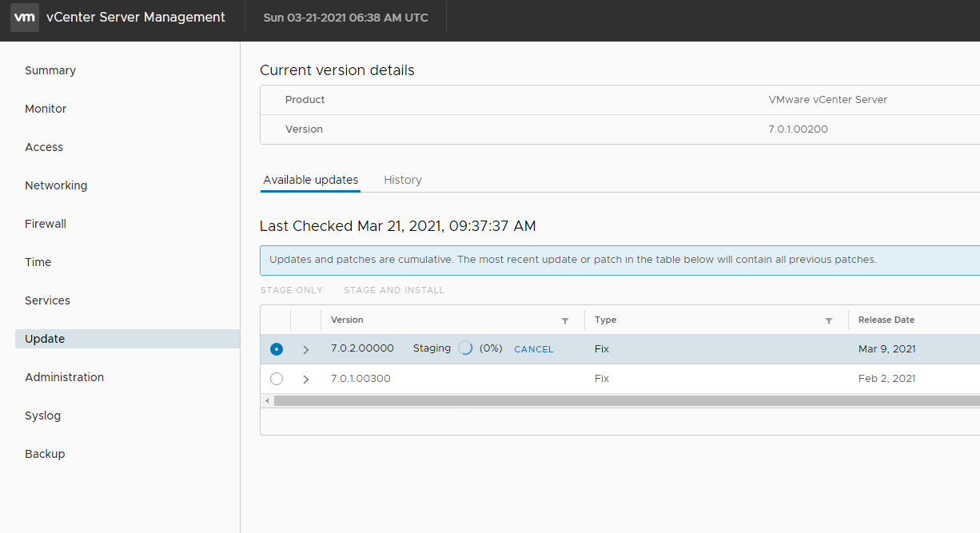Viewport: 980px width, 533px height.
Task: Click the vCenter Server Management title
Action: [136, 18]
